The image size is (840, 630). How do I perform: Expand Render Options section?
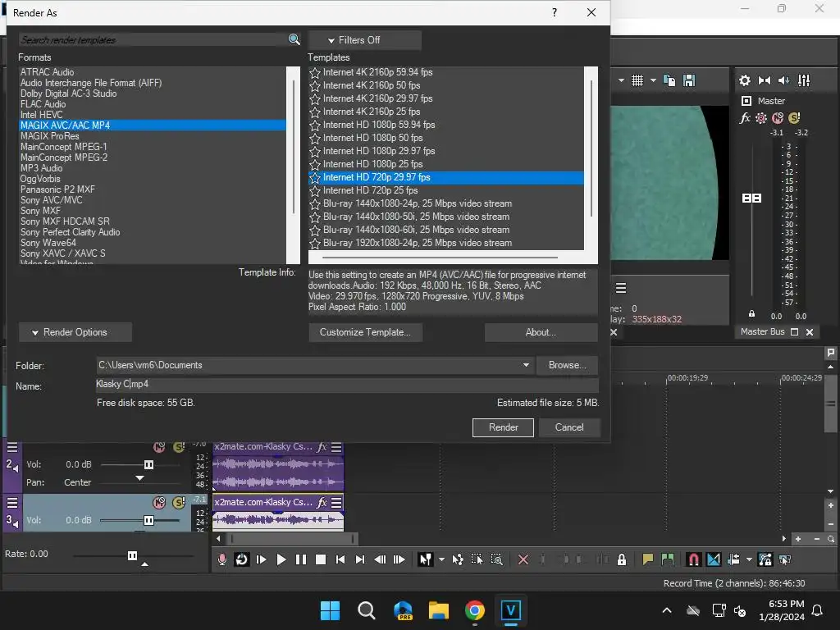coord(75,332)
